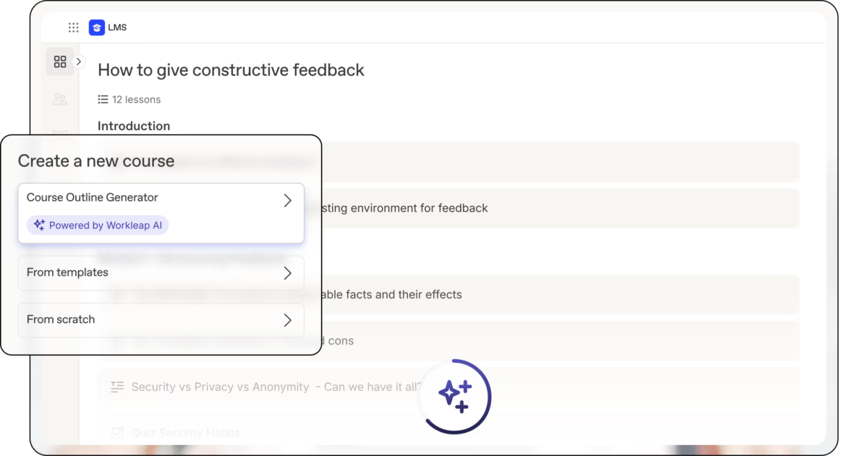Click the blue LMS graduation cap logo
The image size is (868, 456).
(97, 27)
